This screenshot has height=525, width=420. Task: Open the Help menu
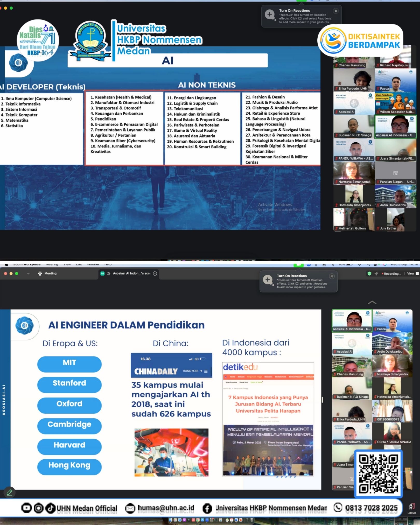click(x=108, y=264)
